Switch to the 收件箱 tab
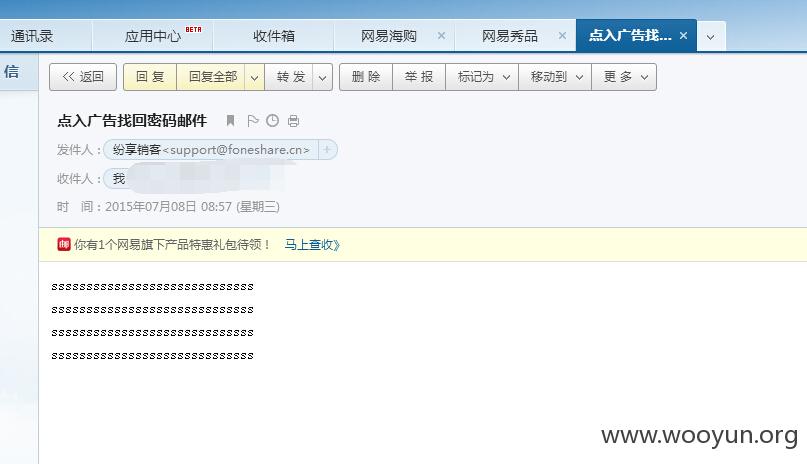This screenshot has width=807, height=464. [x=274, y=36]
